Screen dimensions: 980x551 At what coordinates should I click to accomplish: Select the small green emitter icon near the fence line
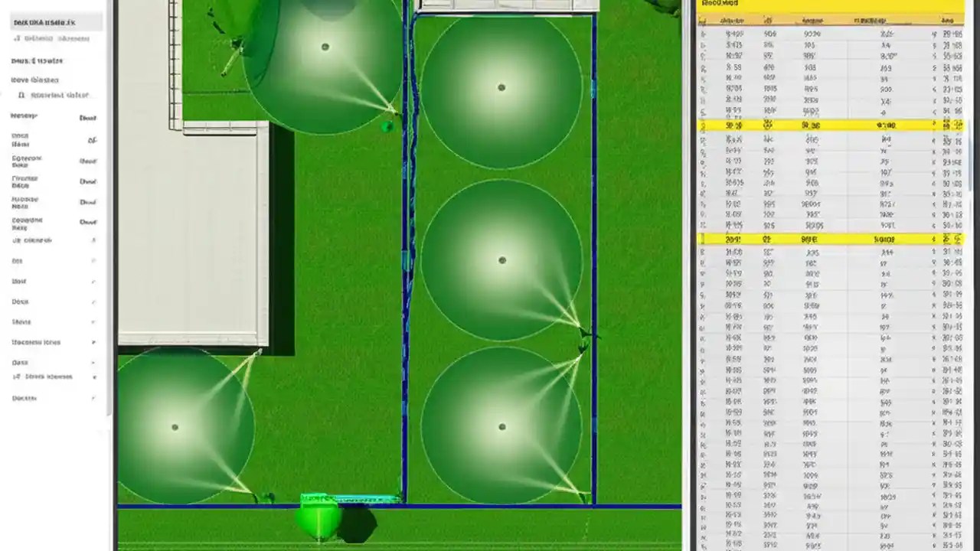tap(387, 127)
